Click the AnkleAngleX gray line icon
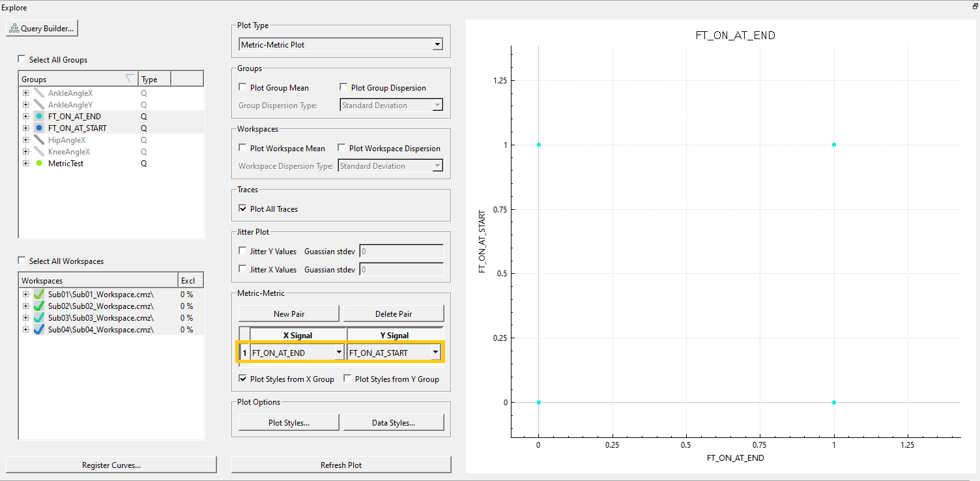980x481 pixels. pos(39,93)
